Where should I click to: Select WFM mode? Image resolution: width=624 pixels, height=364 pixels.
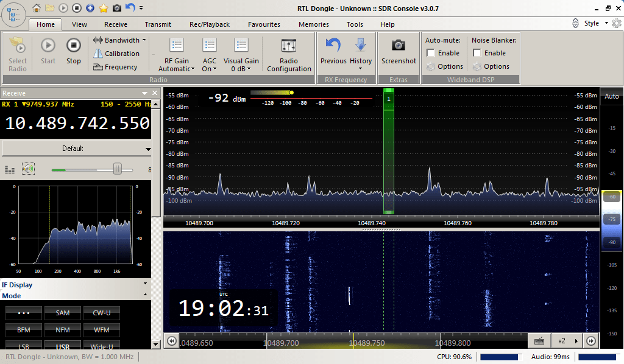tap(102, 330)
